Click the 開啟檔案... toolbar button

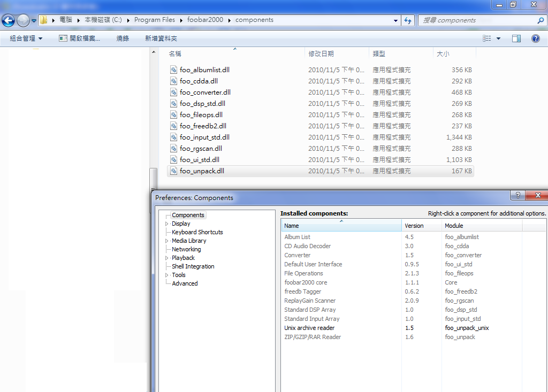79,39
